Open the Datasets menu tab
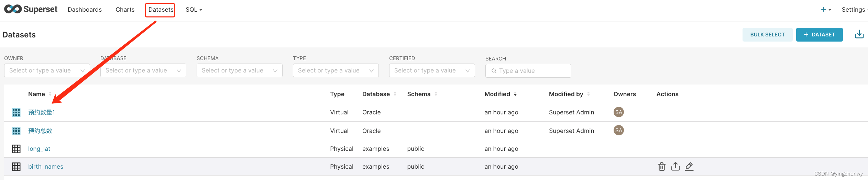The image size is (868, 180). (x=161, y=10)
